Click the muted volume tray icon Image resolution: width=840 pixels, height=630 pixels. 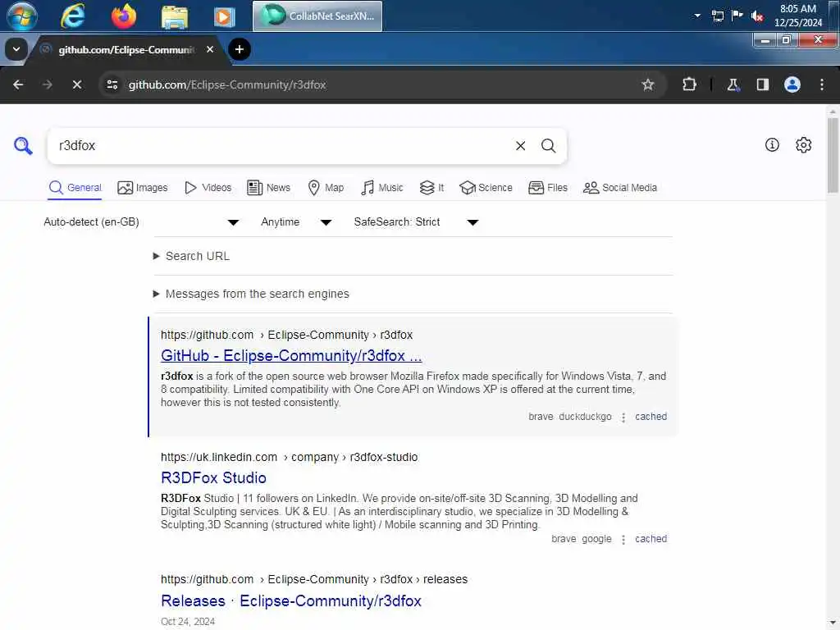pos(757,16)
